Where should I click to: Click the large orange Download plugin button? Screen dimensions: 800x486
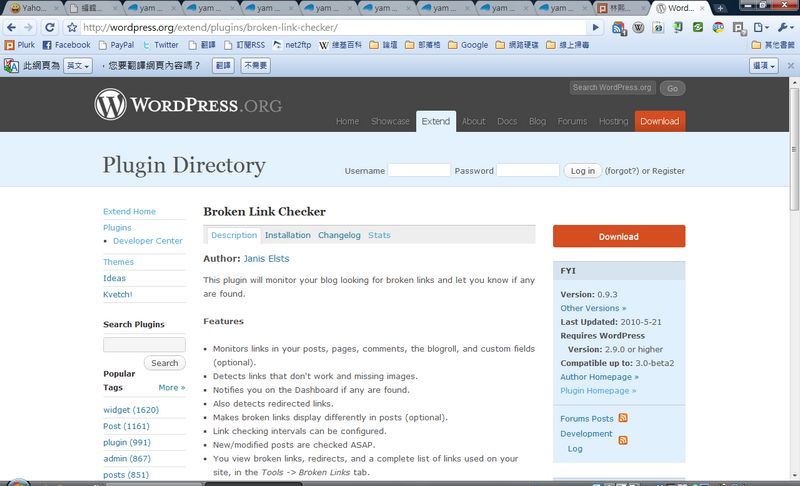[x=619, y=237]
